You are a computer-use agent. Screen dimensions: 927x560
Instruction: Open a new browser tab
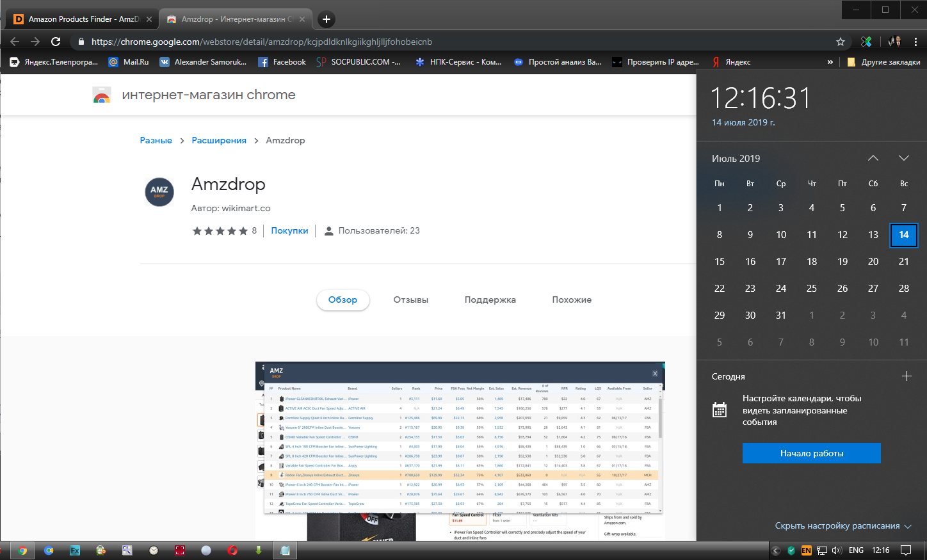click(x=326, y=19)
